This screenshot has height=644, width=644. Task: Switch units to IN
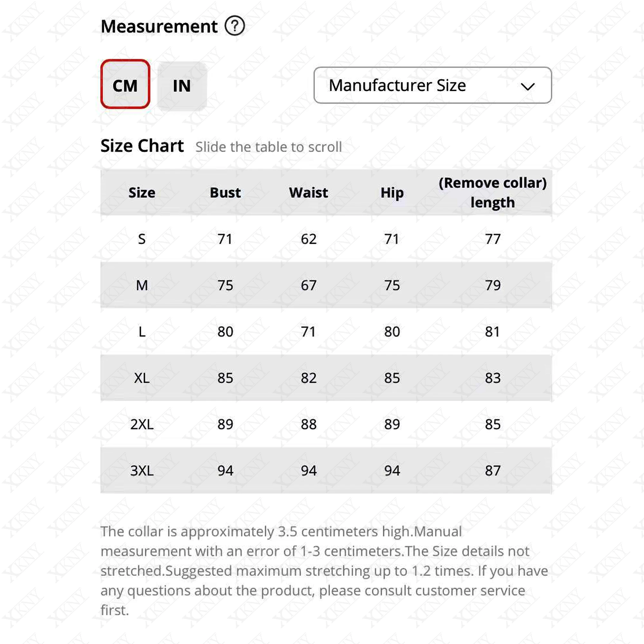182,86
